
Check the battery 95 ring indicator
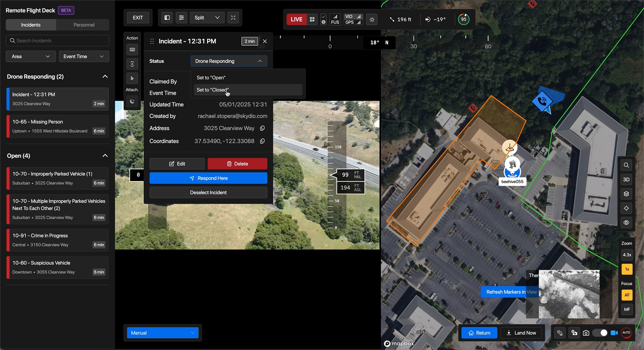pos(464,19)
